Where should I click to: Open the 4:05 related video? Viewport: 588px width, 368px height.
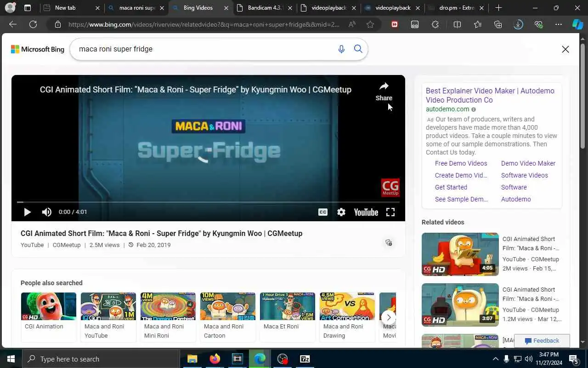click(460, 254)
